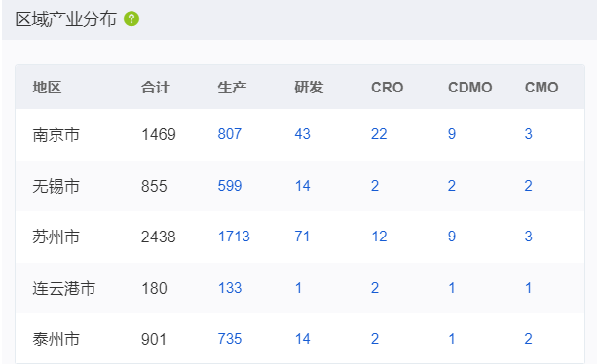
Task: Select the 连云港市 row label
Action: [64, 288]
